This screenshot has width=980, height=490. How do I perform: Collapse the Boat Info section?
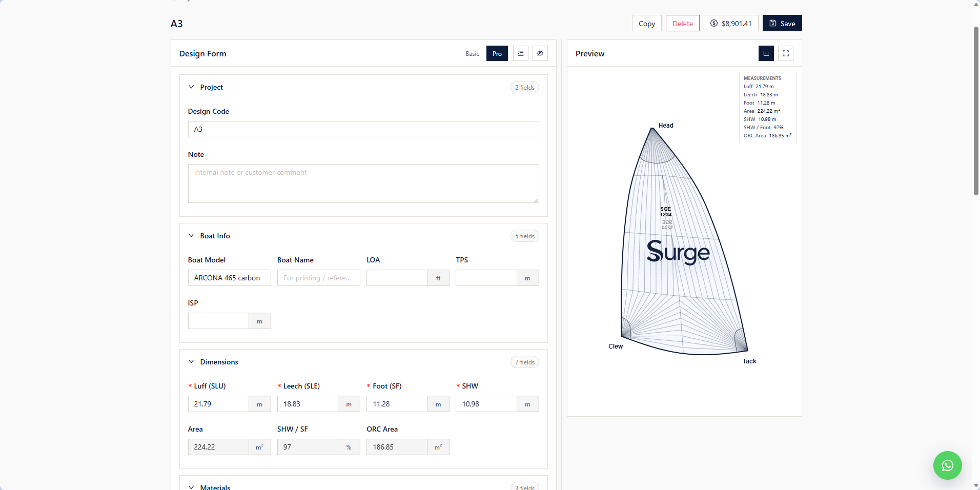191,236
